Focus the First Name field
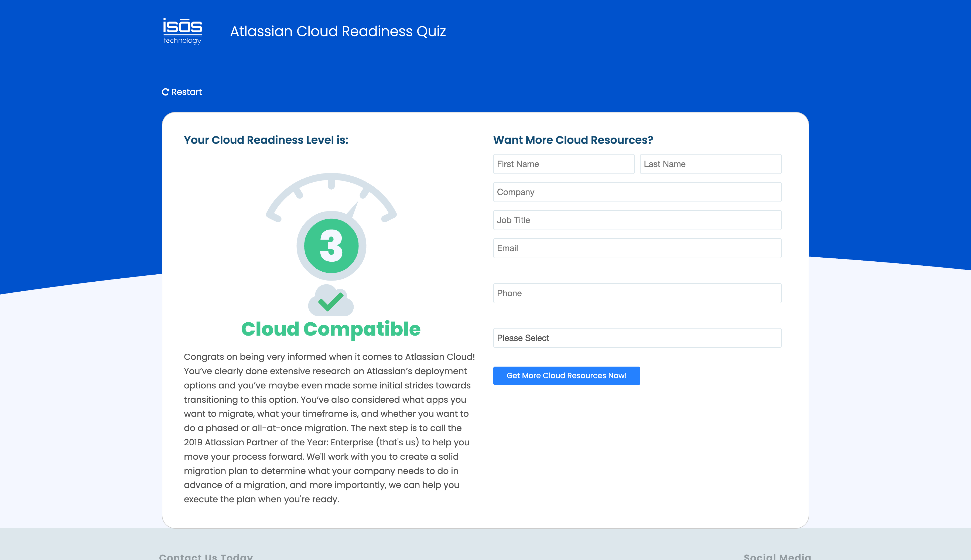 (564, 164)
